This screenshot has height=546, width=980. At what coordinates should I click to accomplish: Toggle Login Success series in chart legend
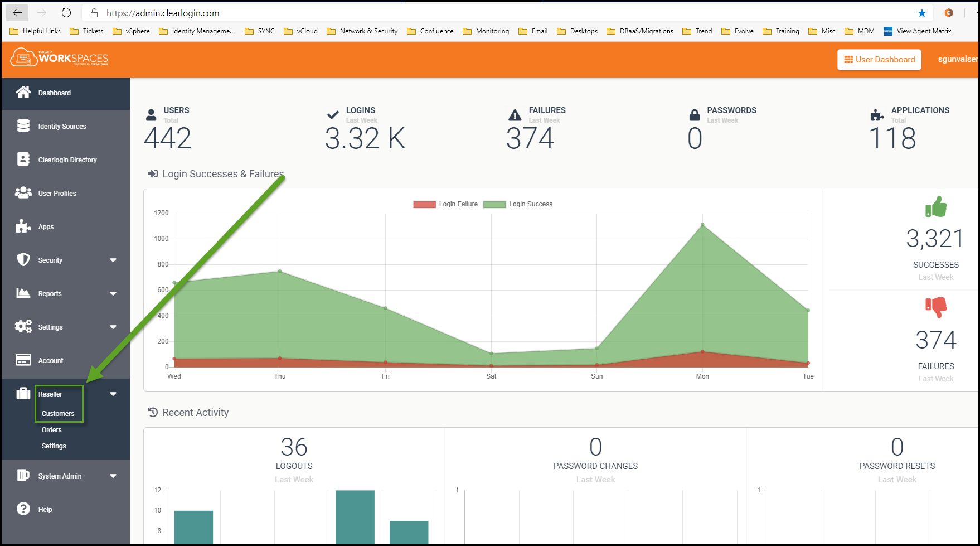coord(518,204)
